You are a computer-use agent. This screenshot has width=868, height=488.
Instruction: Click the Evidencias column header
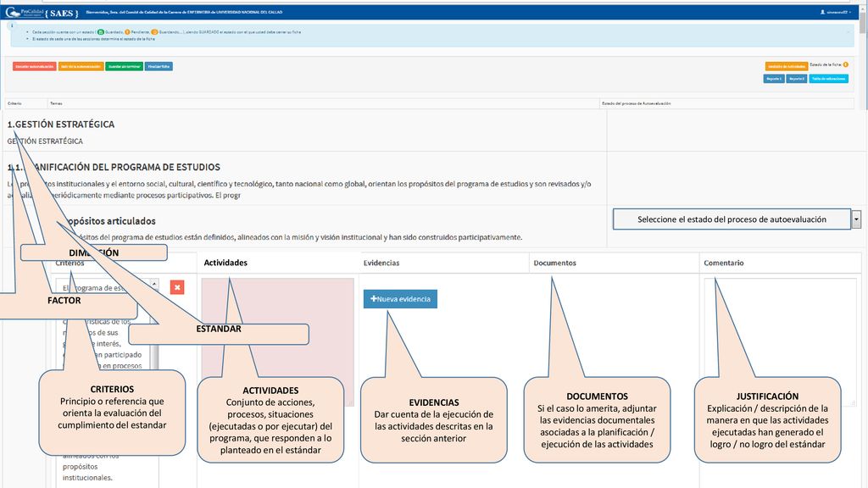point(381,263)
